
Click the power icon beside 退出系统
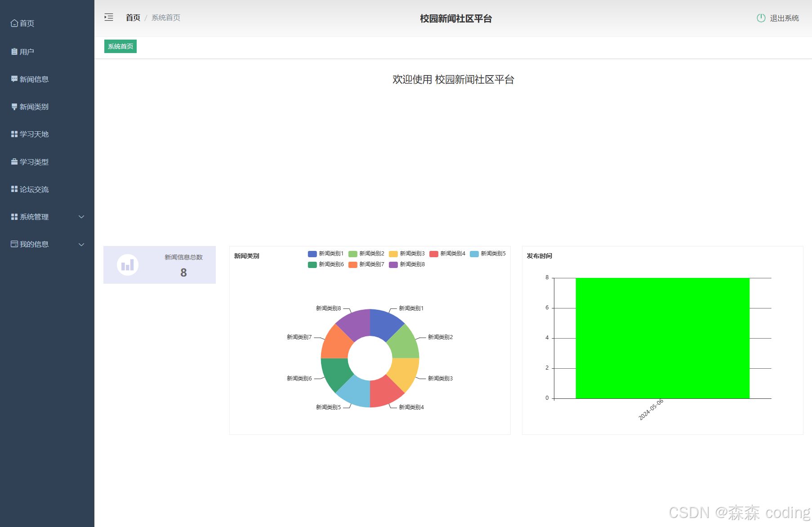[761, 18]
